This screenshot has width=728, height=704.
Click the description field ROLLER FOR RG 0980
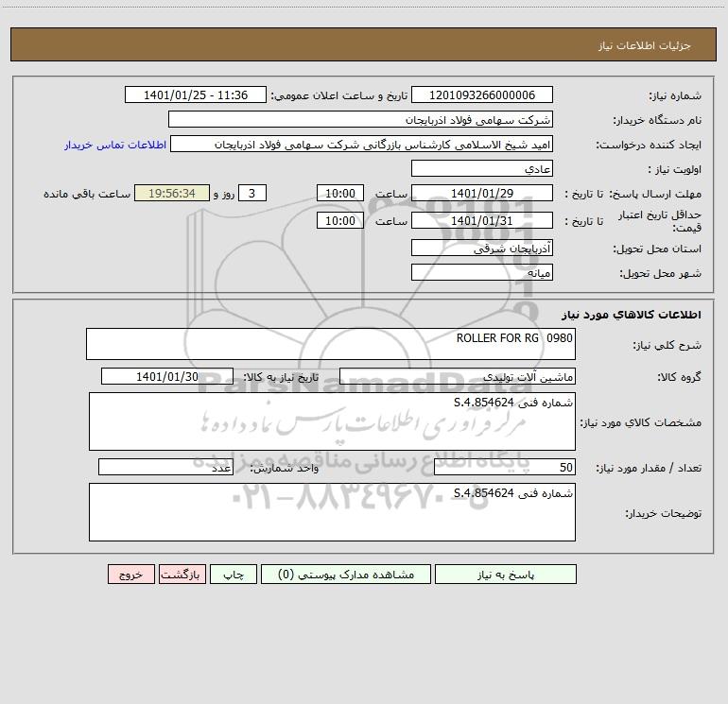coord(331,344)
